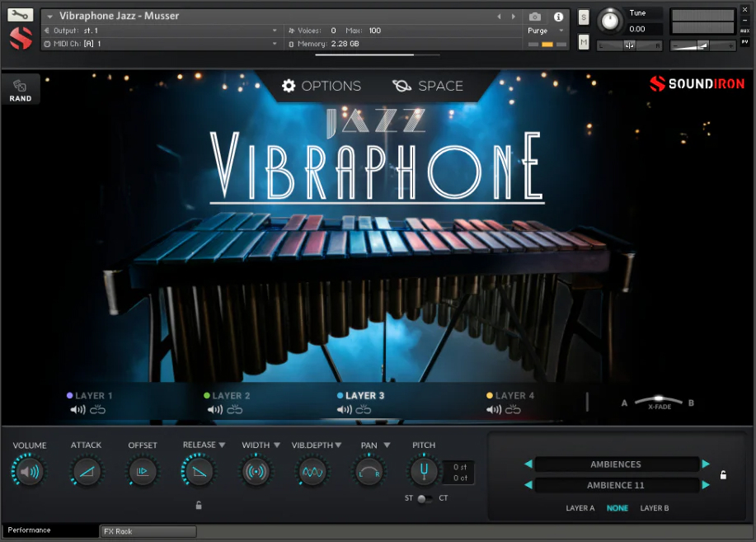Click the AMBIENCES category field
The image size is (756, 542).
point(617,464)
